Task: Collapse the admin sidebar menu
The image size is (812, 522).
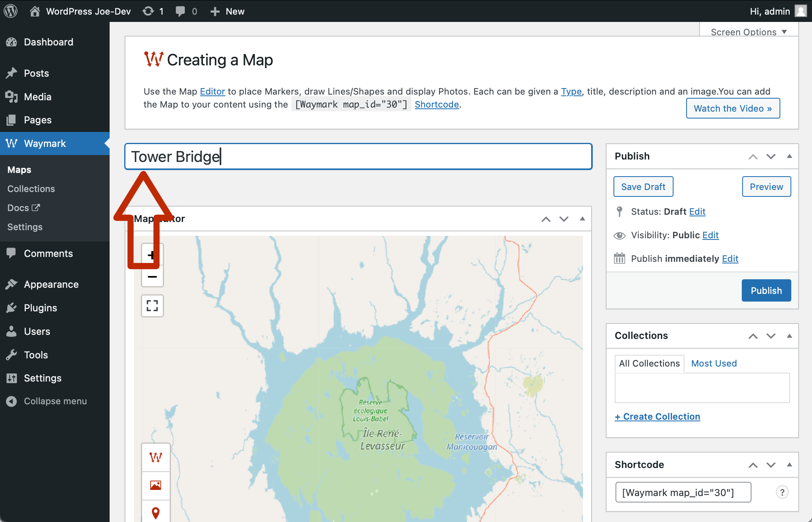Action: (55, 401)
